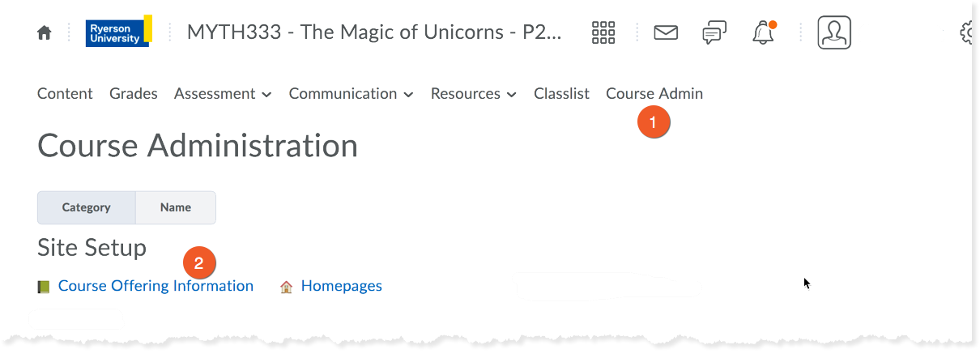Switch to Name view
This screenshot has height=358, width=980.
[x=176, y=207]
